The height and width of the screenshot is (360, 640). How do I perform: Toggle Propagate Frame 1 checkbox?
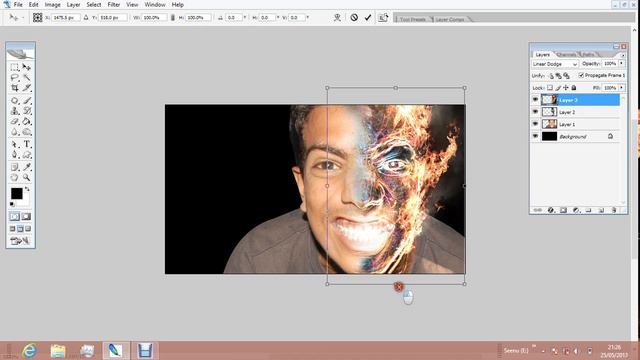(x=581, y=76)
